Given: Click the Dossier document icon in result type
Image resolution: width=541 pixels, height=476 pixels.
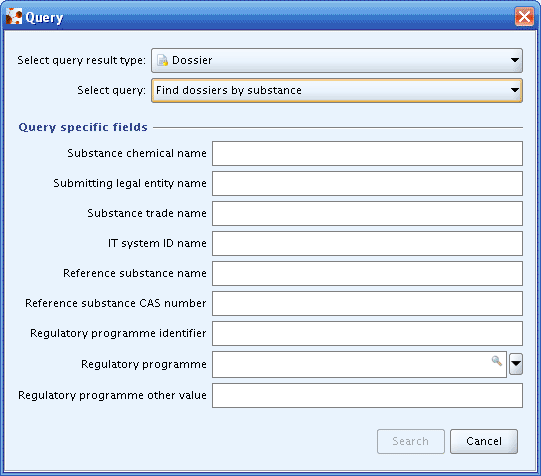Looking at the screenshot, I should tap(162, 60).
